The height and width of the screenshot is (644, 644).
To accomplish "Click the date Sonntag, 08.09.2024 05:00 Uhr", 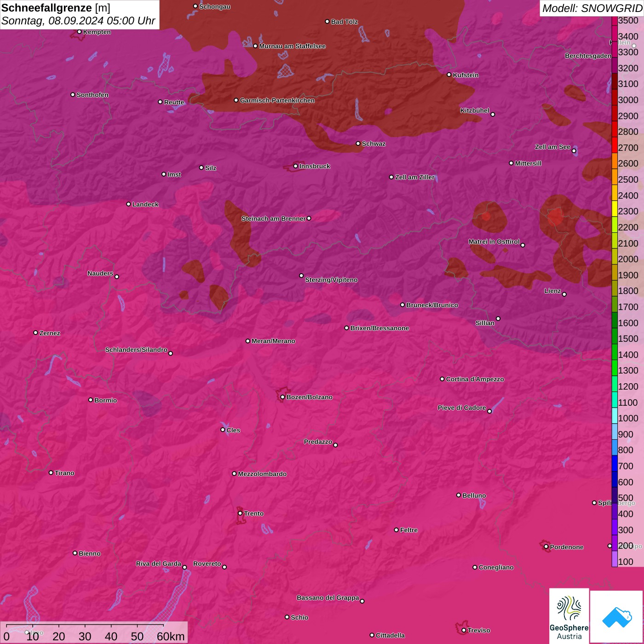I will (x=78, y=21).
